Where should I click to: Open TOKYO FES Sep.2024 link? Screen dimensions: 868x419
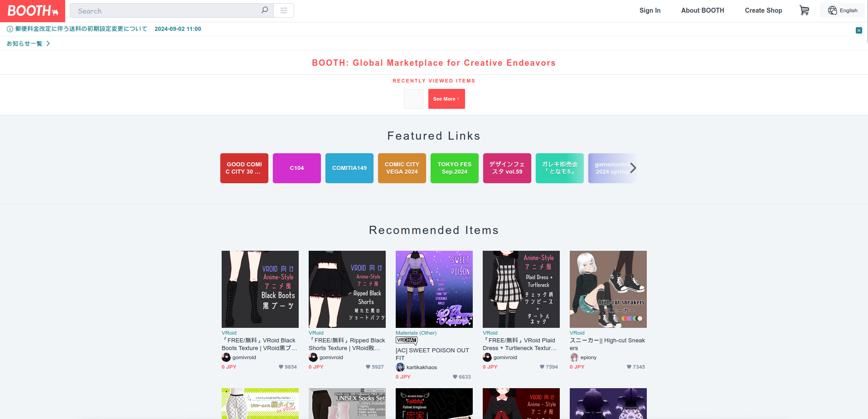click(455, 168)
